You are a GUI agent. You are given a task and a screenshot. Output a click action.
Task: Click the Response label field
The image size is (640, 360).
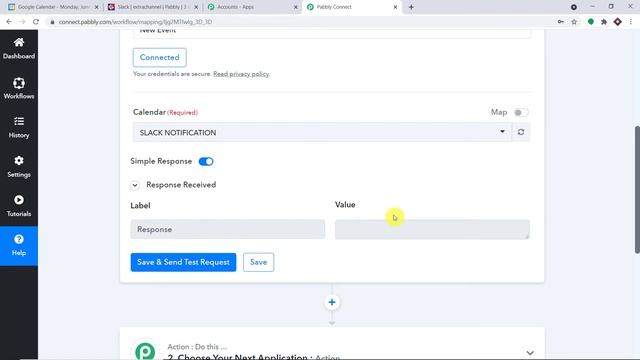(228, 229)
